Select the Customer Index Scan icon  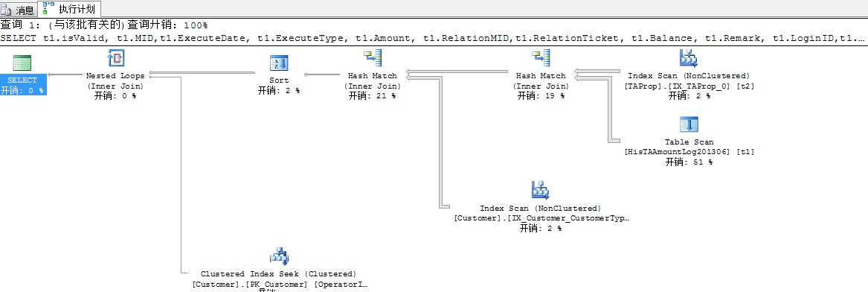point(540,190)
